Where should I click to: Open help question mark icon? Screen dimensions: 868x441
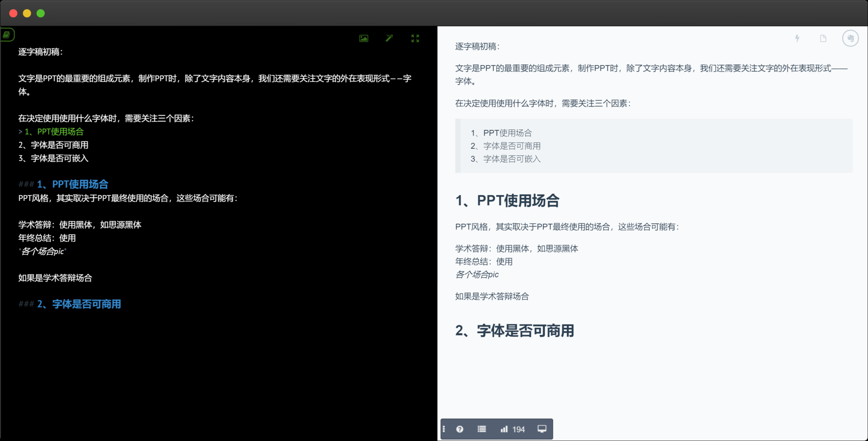tap(460, 429)
